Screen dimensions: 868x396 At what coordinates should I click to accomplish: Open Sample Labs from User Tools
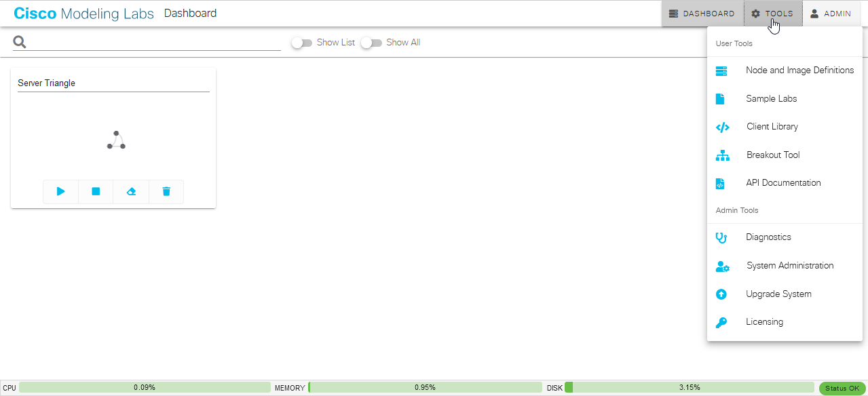[x=771, y=98]
